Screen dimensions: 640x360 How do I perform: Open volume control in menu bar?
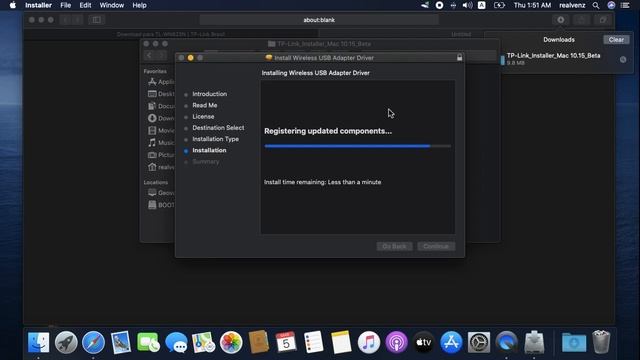(467, 5)
